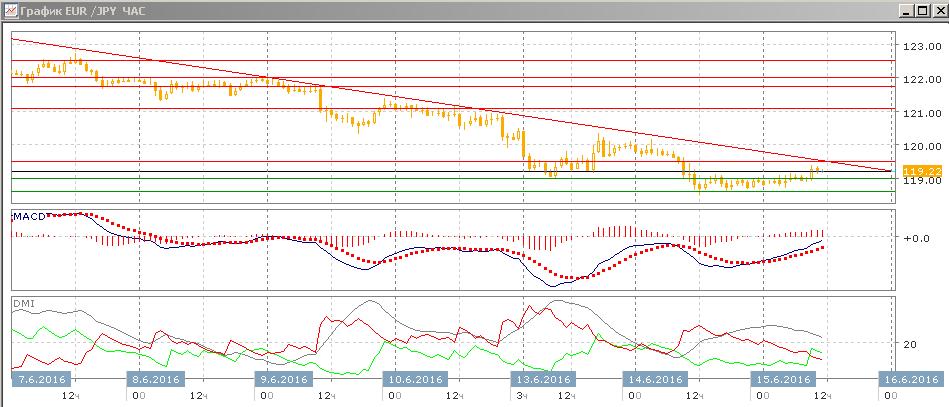Click the 121.00 price axis label
Viewport: 949px width, 407px height.
(x=922, y=113)
